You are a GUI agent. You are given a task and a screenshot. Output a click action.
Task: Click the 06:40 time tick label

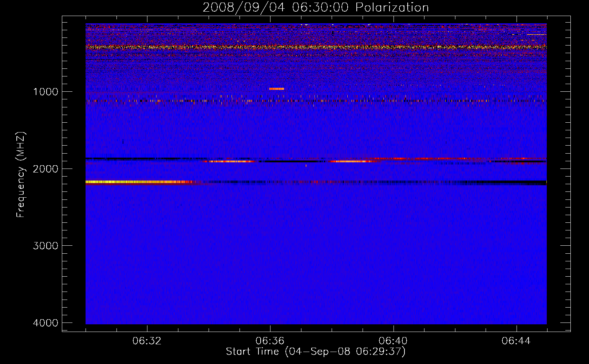393,341
